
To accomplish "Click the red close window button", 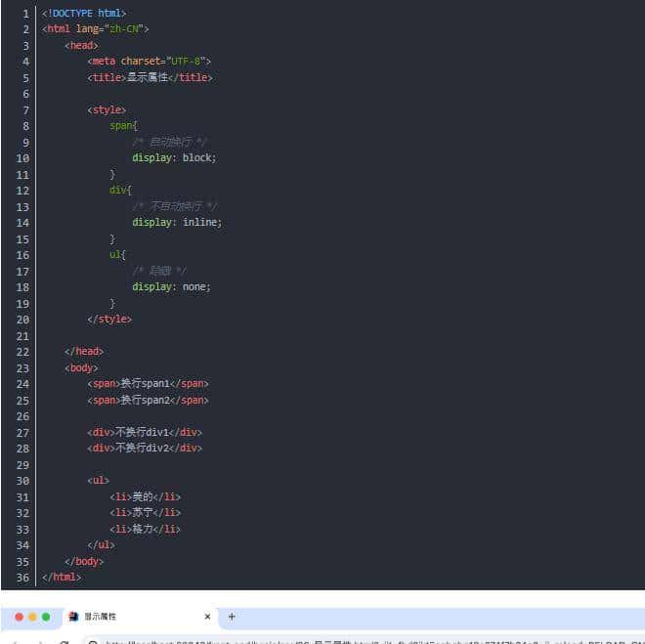I will pyautogui.click(x=19, y=617).
